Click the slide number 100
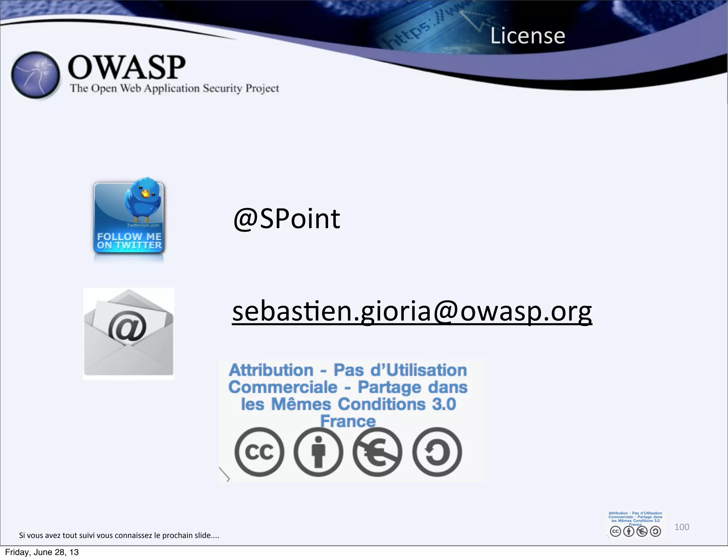 click(682, 527)
